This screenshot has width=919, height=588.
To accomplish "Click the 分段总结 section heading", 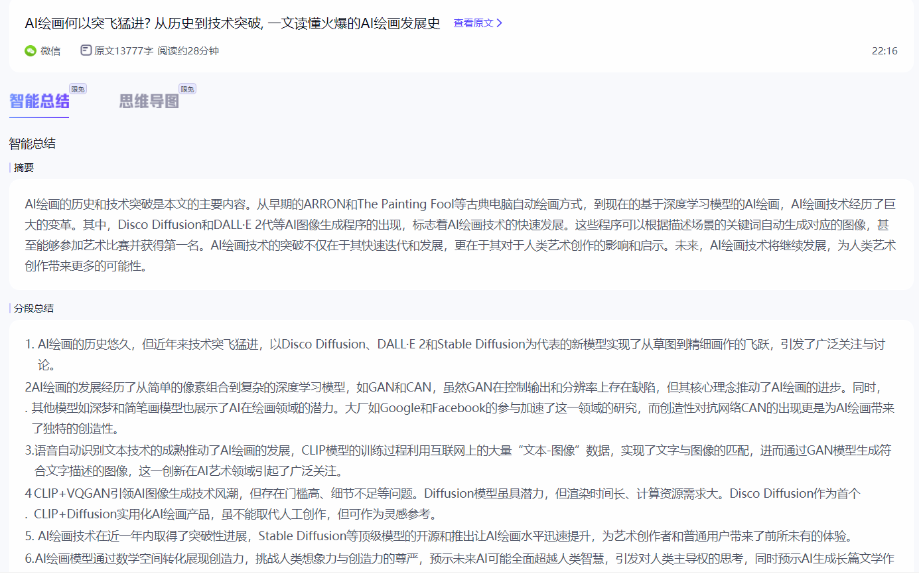I will pyautogui.click(x=34, y=309).
